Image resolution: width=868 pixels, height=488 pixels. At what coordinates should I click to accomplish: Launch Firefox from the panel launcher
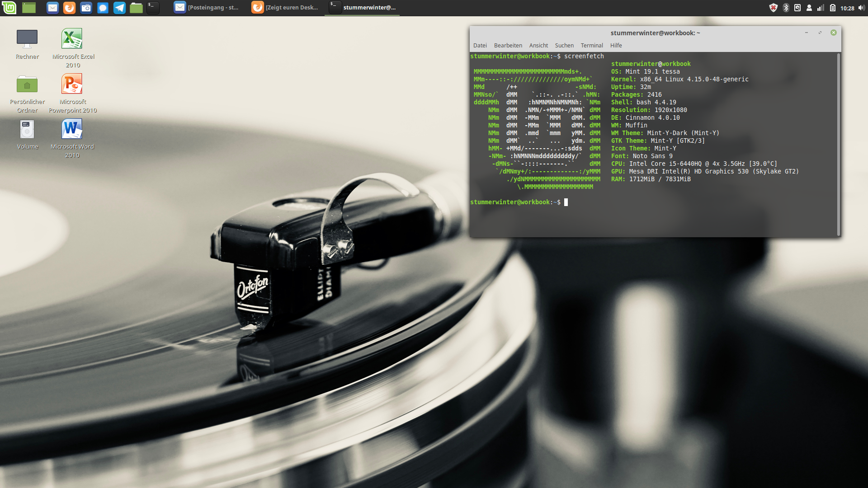69,8
